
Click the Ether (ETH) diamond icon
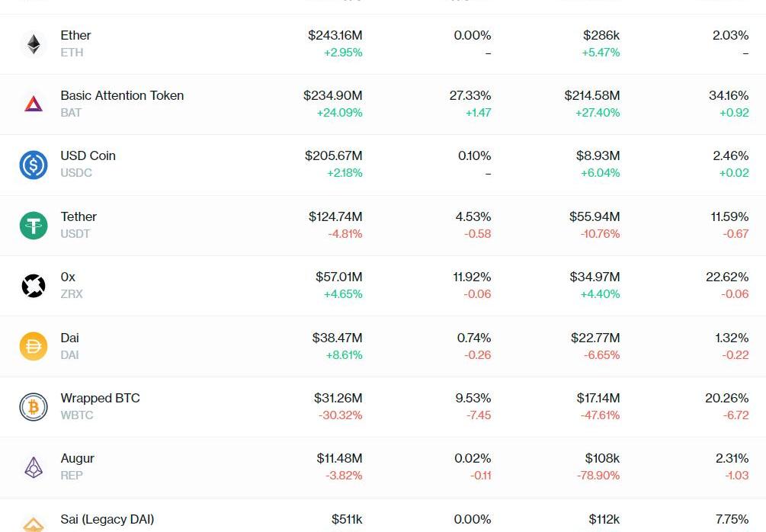pyautogui.click(x=34, y=44)
